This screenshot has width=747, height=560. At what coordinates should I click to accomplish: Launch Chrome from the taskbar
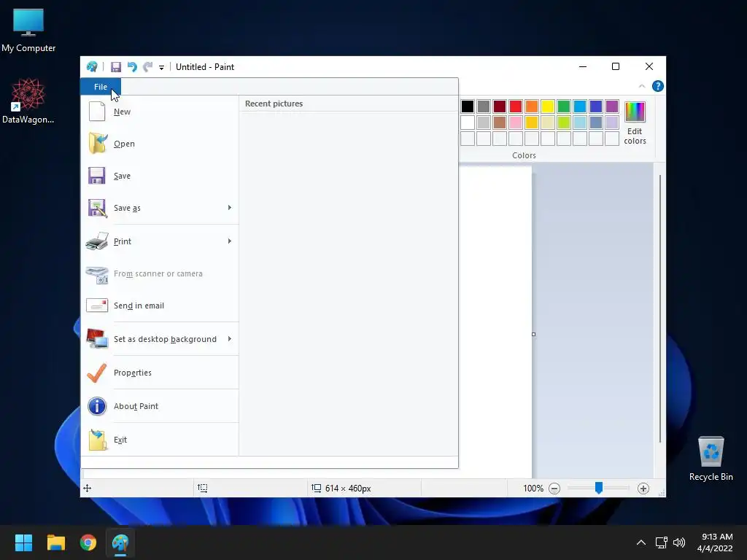pyautogui.click(x=88, y=542)
